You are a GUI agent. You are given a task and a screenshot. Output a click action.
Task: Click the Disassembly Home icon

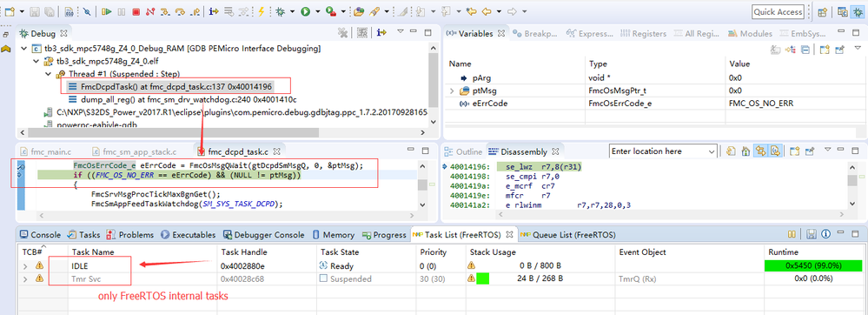[745, 151]
